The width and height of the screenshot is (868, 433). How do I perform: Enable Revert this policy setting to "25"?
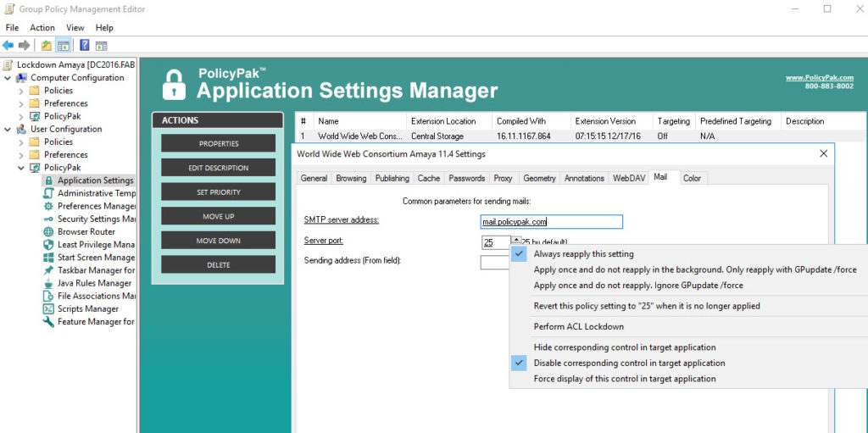647,306
